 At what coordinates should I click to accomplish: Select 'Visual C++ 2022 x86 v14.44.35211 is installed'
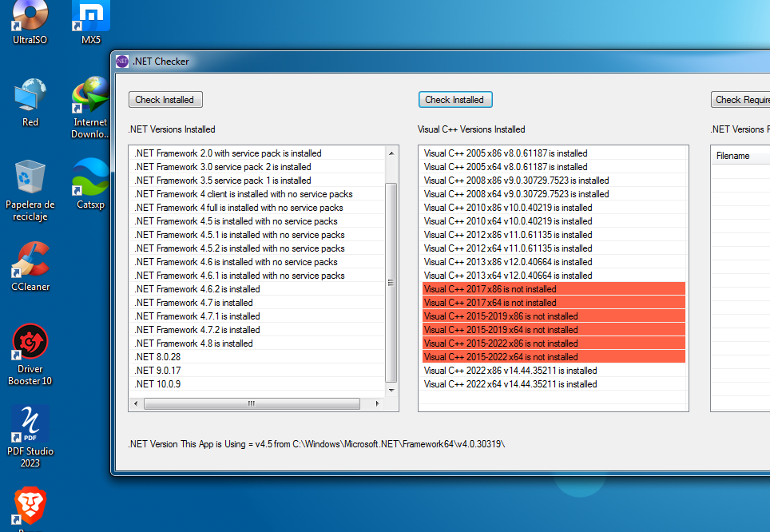(x=554, y=371)
